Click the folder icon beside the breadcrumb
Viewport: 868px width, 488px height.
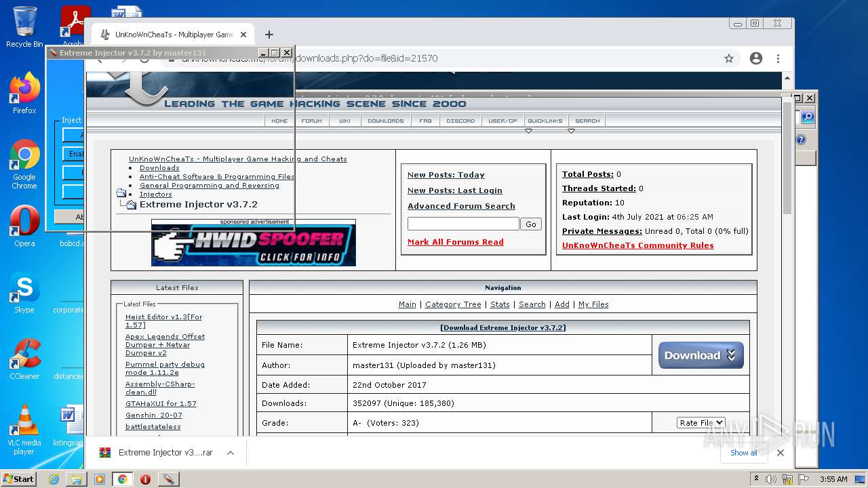coord(121,194)
